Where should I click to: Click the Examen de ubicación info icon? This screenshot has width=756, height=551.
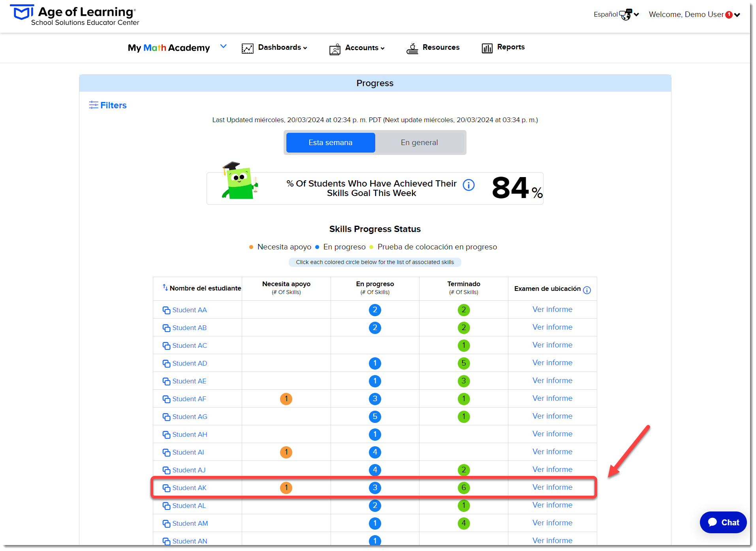pyautogui.click(x=587, y=290)
